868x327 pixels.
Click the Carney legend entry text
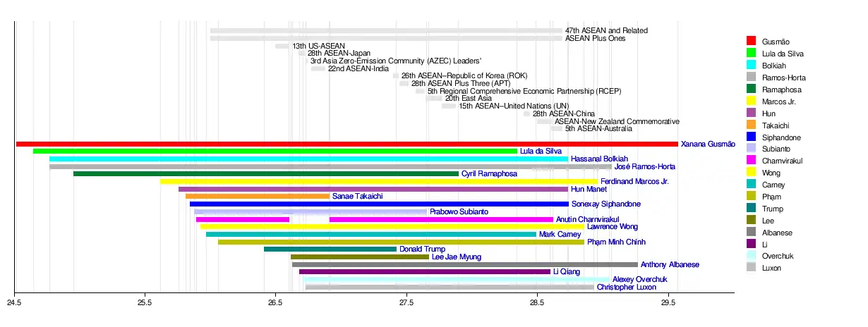774,185
